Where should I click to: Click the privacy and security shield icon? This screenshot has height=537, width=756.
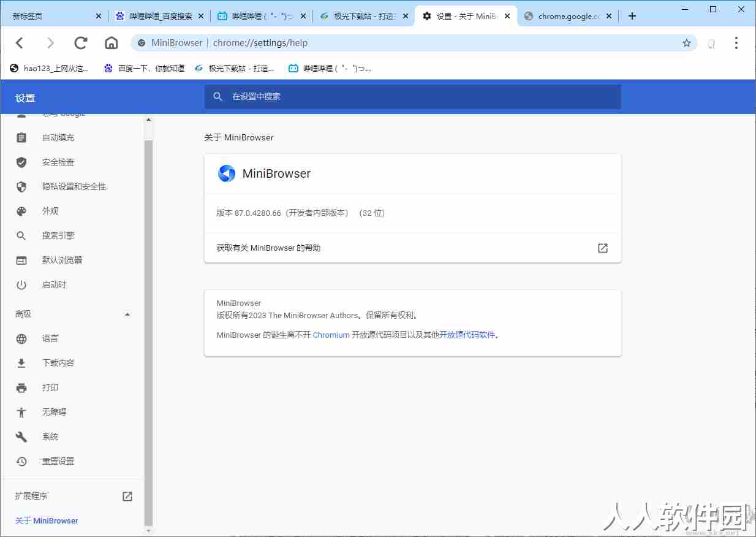21,186
